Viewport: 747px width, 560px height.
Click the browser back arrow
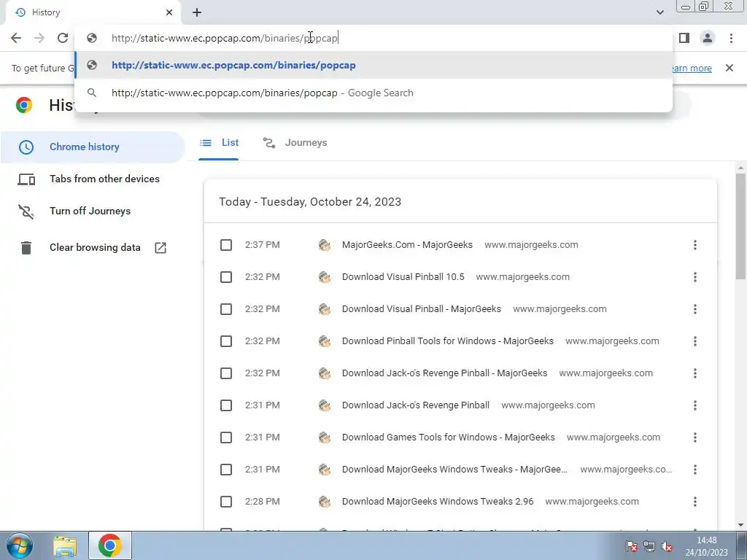(16, 38)
